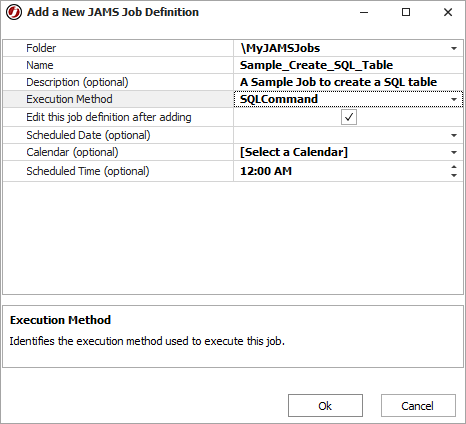
Task: Expand the Execution Method dropdown arrow
Action: pos(454,99)
